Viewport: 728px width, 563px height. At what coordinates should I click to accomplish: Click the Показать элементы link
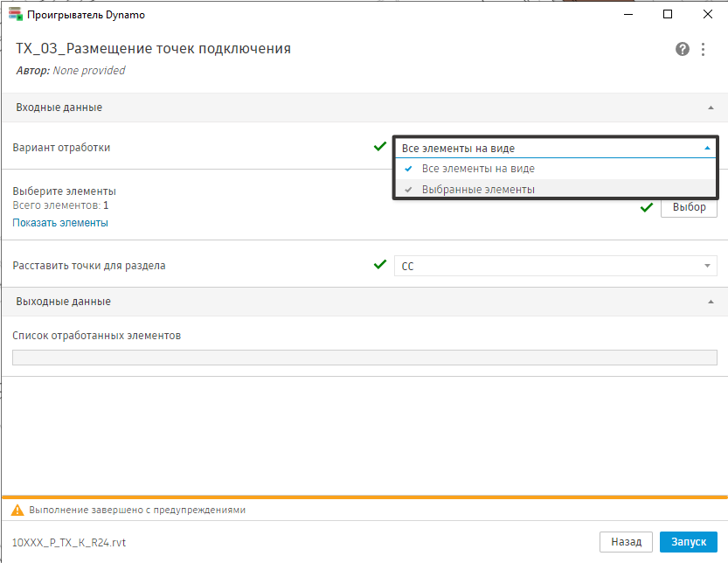coord(60,223)
